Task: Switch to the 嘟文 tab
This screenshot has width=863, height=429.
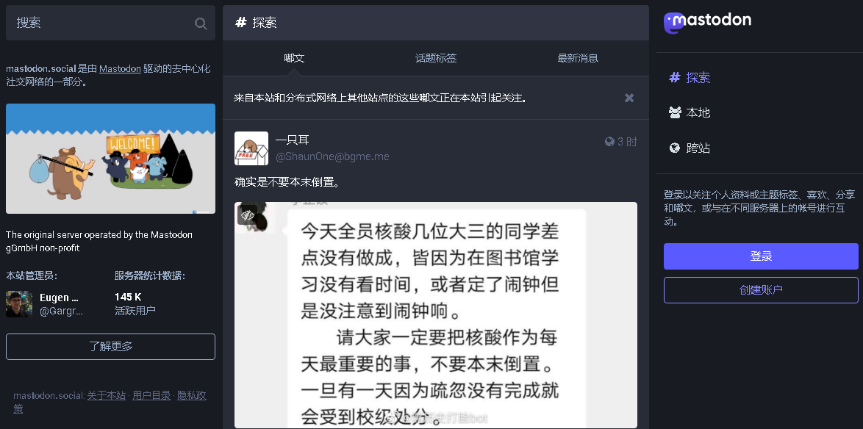Action: point(294,58)
